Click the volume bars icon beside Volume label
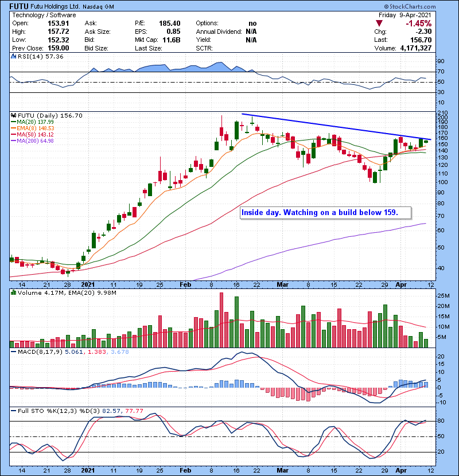The height and width of the screenshot is (476, 459). tap(13, 292)
